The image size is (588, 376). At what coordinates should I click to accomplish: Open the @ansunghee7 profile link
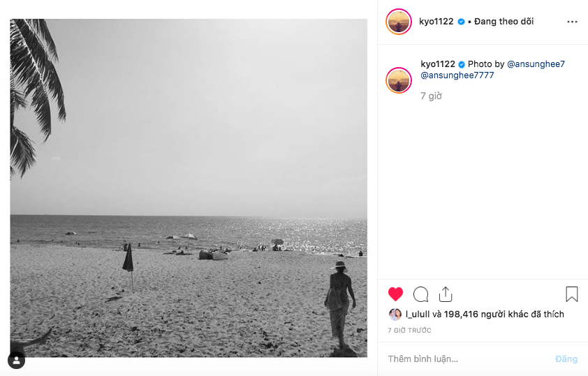(x=536, y=64)
